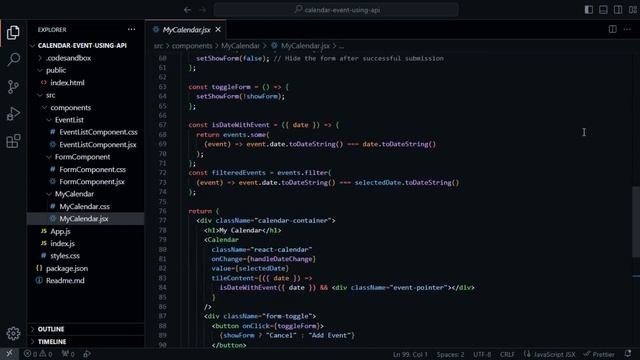Open the Source Control view

(x=13, y=87)
